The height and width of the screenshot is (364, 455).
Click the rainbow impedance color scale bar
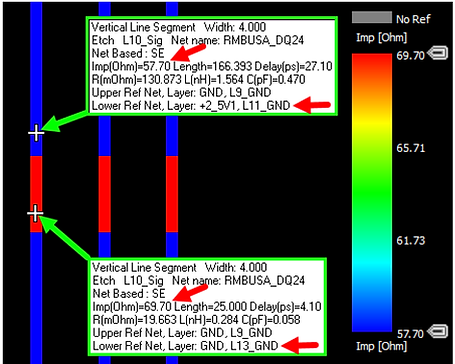point(372,193)
